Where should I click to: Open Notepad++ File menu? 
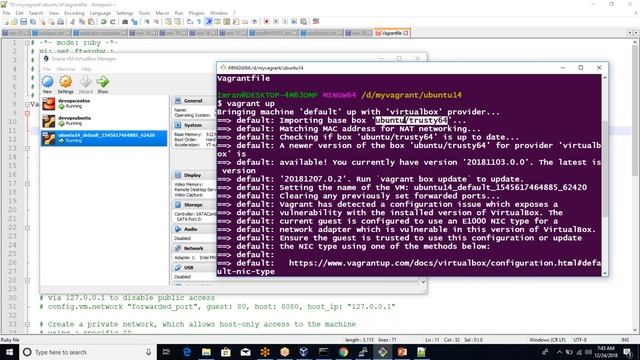pyautogui.click(x=6, y=13)
